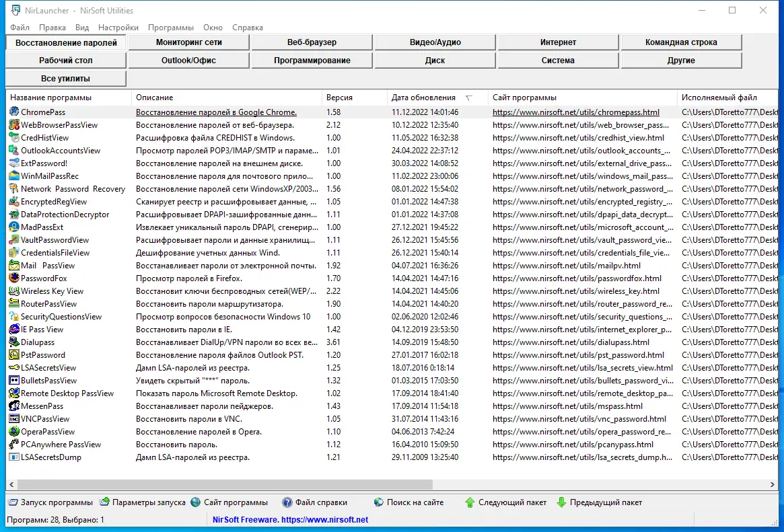Show Все утилиты list
Viewport: 784px width, 532px height.
[x=66, y=79]
